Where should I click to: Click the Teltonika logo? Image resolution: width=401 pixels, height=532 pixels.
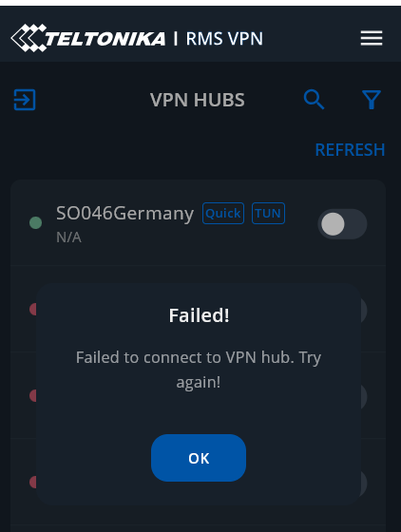pyautogui.click(x=88, y=38)
